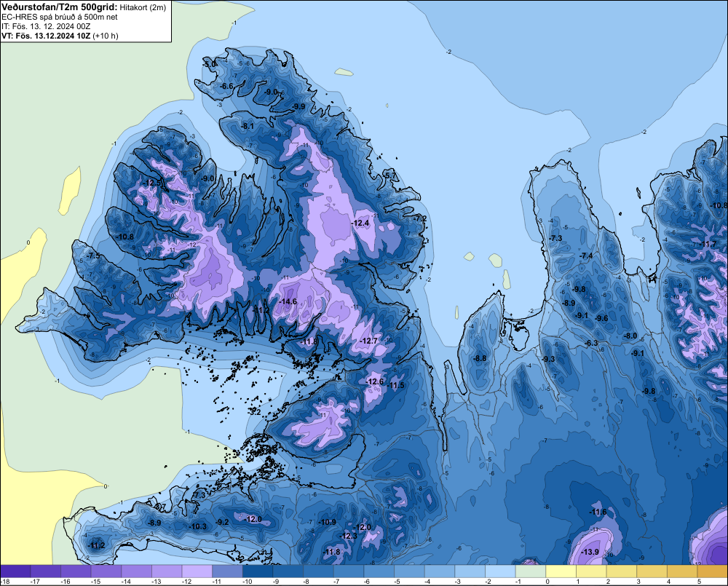Click the -11.6 temperature value on the map

tap(598, 512)
